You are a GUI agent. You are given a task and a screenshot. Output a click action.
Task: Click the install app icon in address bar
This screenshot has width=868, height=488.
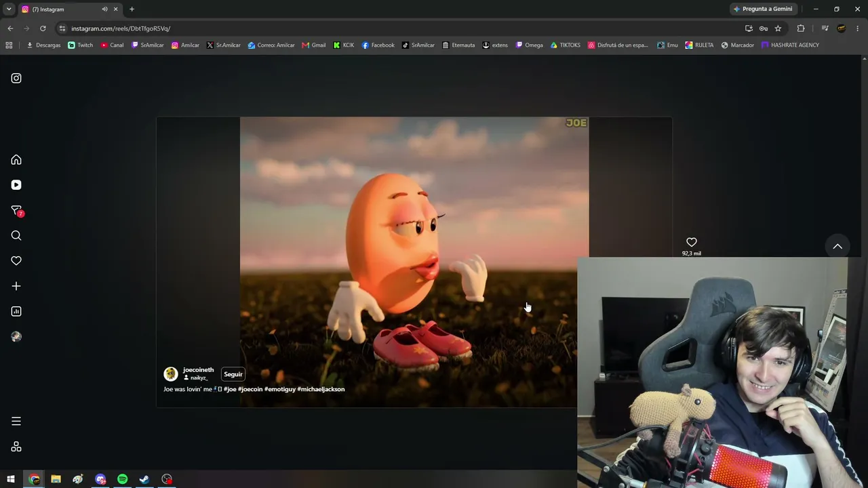pos(749,28)
